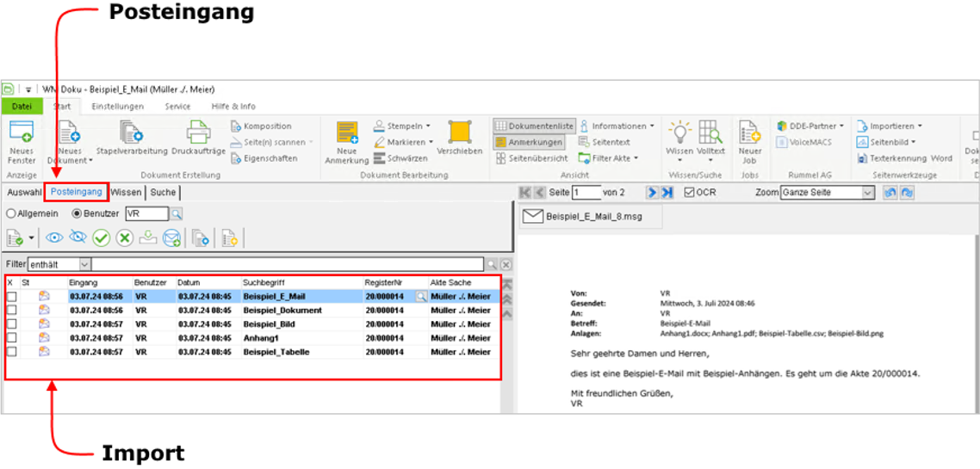The image size is (980, 469).
Task: Toggle the OCR checkbox
Action: [x=690, y=193]
